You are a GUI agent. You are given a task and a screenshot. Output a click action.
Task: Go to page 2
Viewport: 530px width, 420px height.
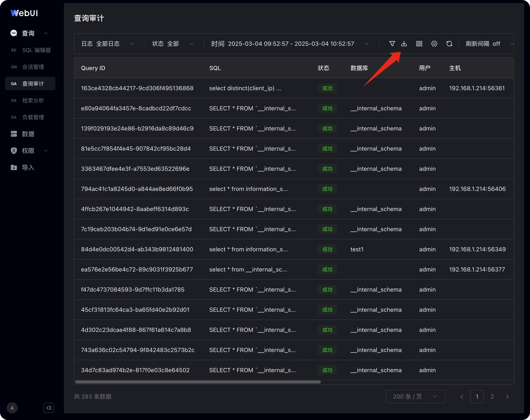492,397
